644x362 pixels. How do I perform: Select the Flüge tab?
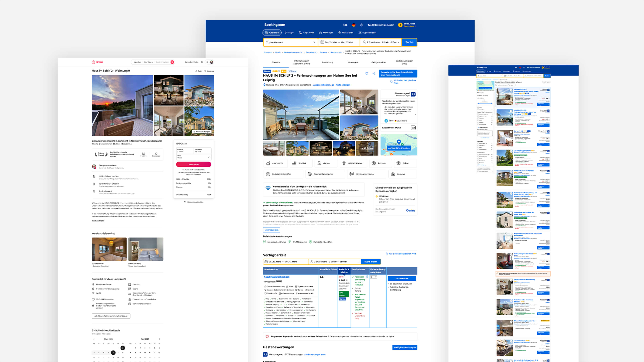289,33
